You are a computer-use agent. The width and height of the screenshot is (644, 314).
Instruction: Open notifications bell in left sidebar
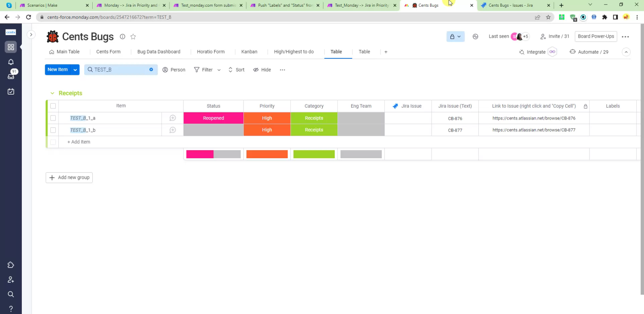point(11,62)
